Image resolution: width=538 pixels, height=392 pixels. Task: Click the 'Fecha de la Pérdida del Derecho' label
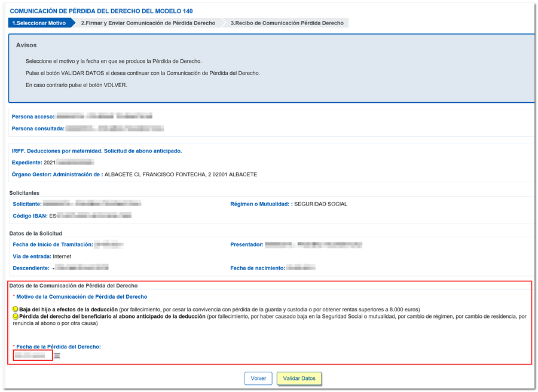(59, 347)
